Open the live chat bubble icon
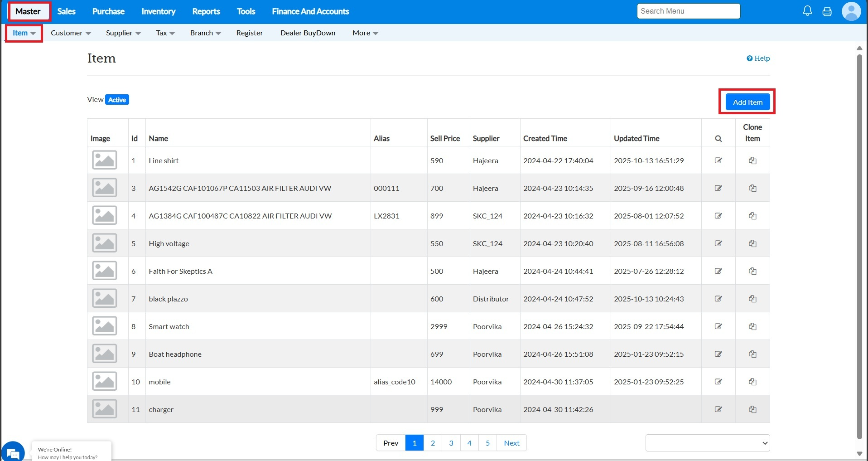Image resolution: width=868 pixels, height=461 pixels. pos(13,452)
